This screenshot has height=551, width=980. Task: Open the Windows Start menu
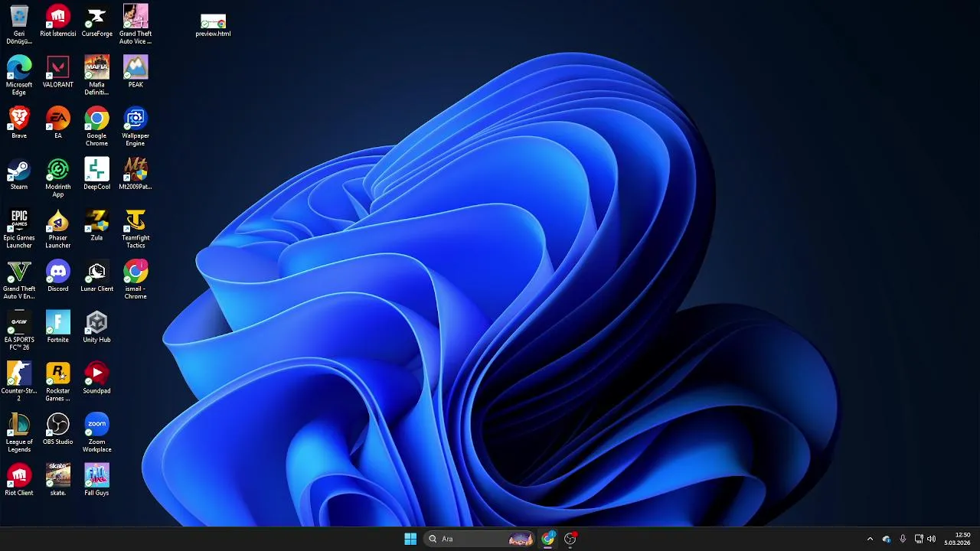point(410,539)
